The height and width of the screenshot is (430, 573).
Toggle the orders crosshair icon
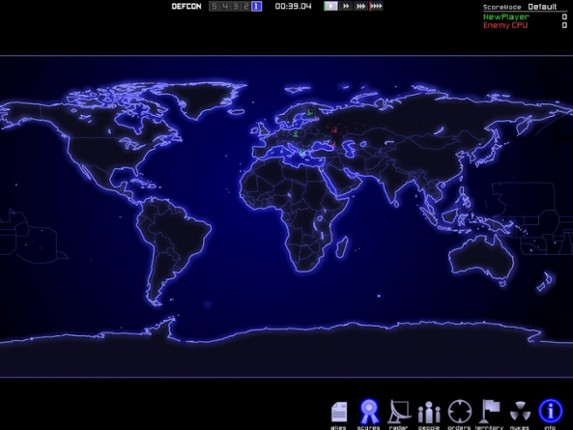click(x=459, y=412)
